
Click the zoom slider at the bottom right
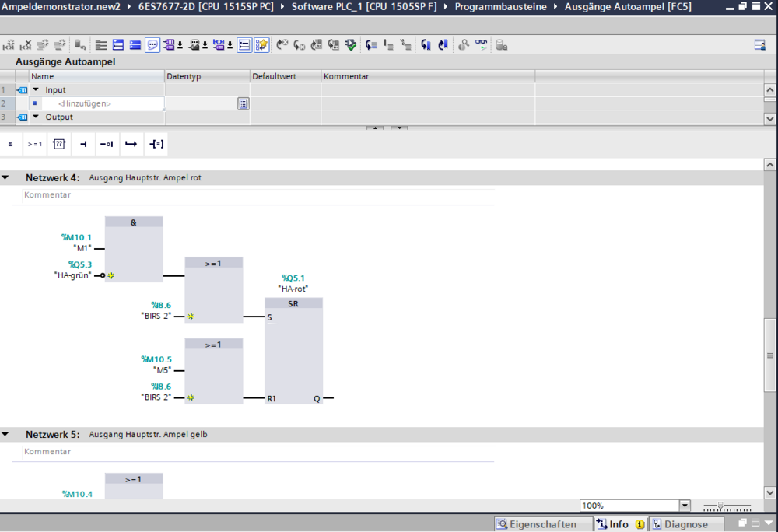pyautogui.click(x=721, y=506)
